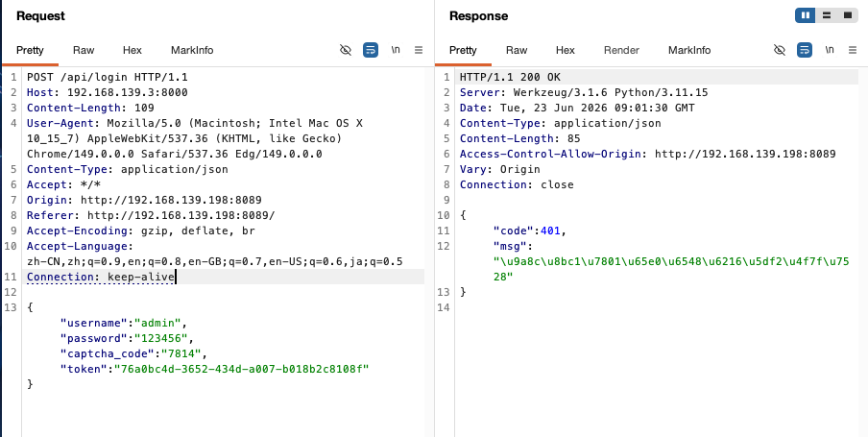
Task: Click the 'Chrome/149.0.0.0 Safari/537.36' user-agent line
Action: (x=175, y=154)
